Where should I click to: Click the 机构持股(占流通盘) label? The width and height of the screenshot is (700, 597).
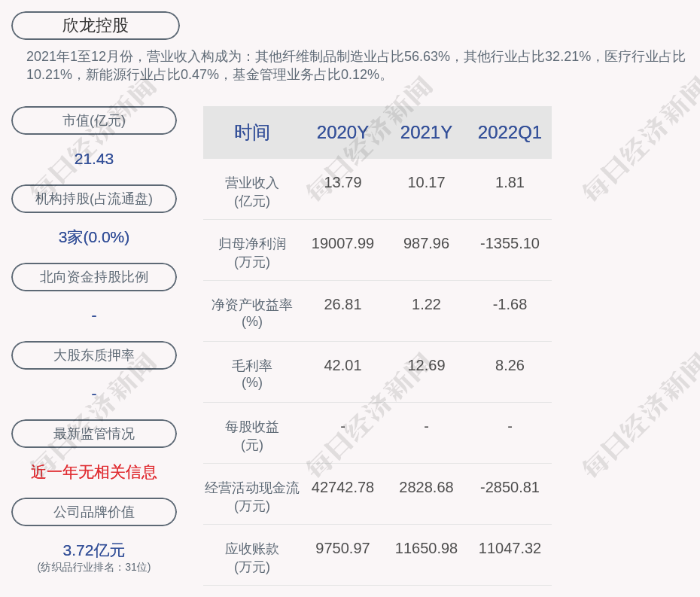[x=94, y=199]
